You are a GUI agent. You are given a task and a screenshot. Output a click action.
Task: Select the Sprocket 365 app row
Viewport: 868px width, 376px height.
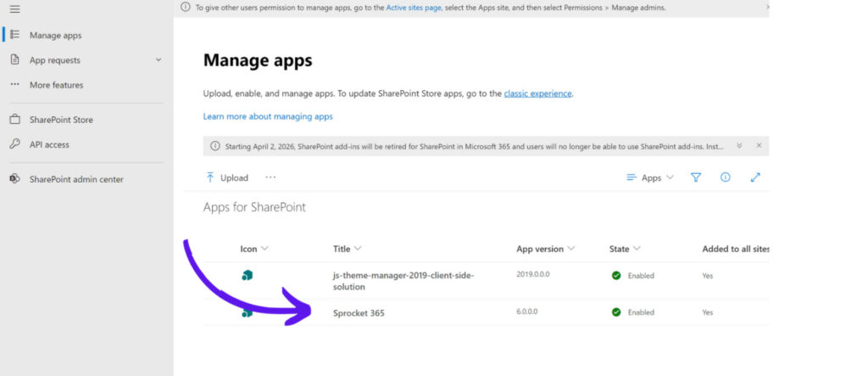click(x=486, y=312)
